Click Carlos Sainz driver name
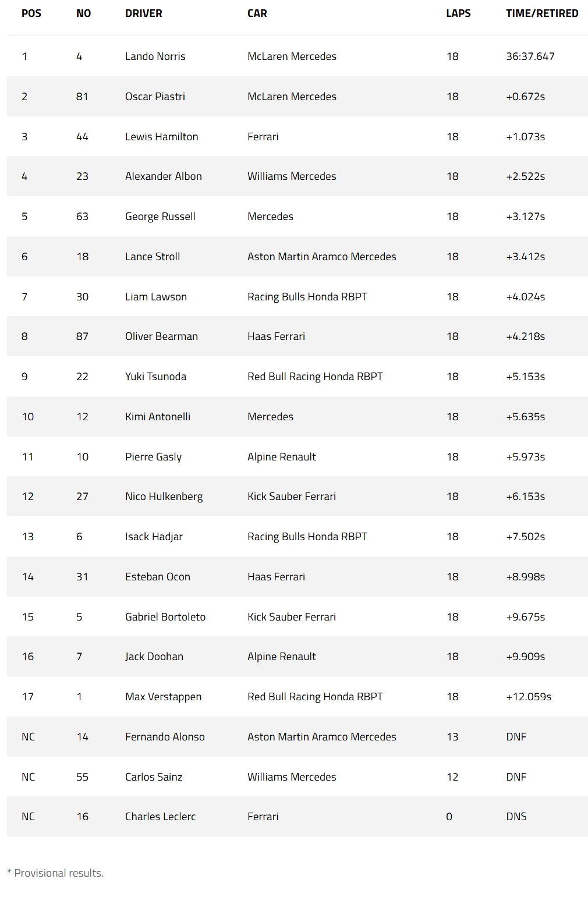The image size is (588, 904). (x=154, y=777)
